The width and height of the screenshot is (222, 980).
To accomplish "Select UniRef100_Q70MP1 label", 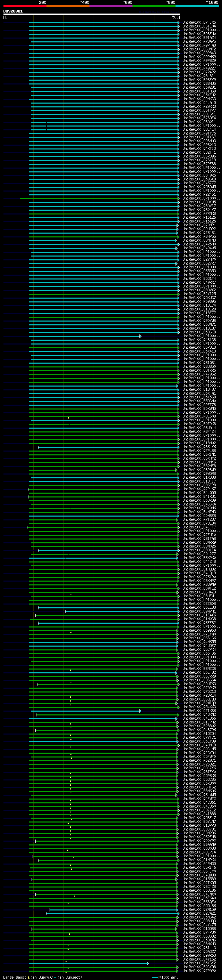I will point(199,225).
